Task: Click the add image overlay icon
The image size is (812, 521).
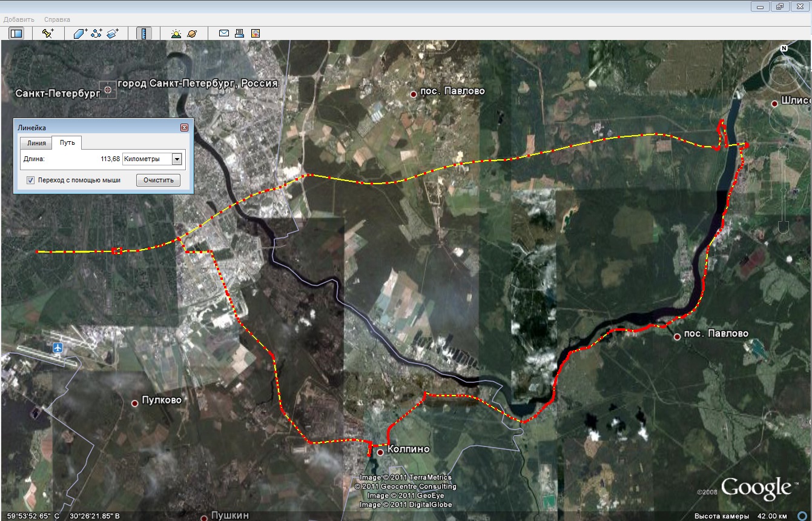Action: click(x=113, y=33)
